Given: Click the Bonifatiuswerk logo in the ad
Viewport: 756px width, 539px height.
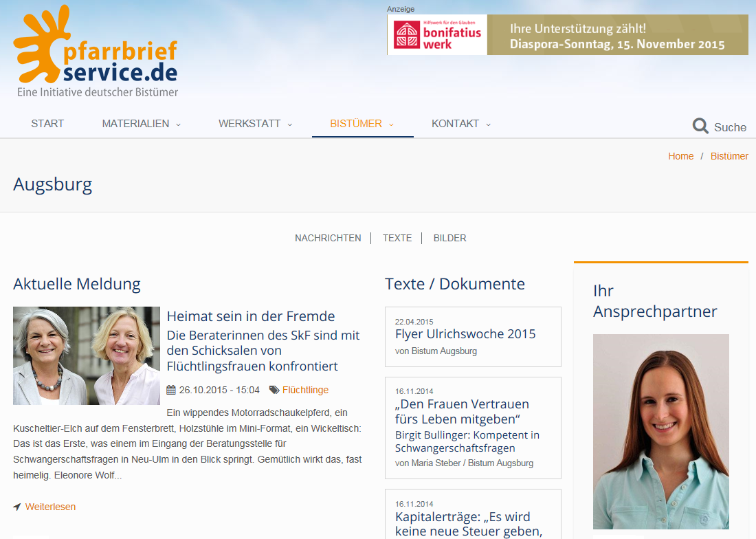Looking at the screenshot, I should point(437,34).
